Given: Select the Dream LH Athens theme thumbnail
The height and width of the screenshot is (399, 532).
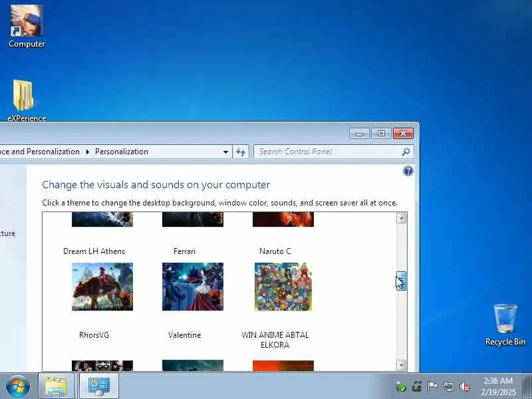Looking at the screenshot, I should tap(102, 219).
